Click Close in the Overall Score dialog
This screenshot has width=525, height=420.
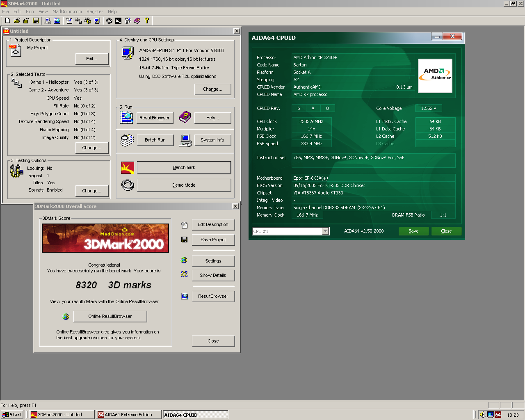click(213, 341)
